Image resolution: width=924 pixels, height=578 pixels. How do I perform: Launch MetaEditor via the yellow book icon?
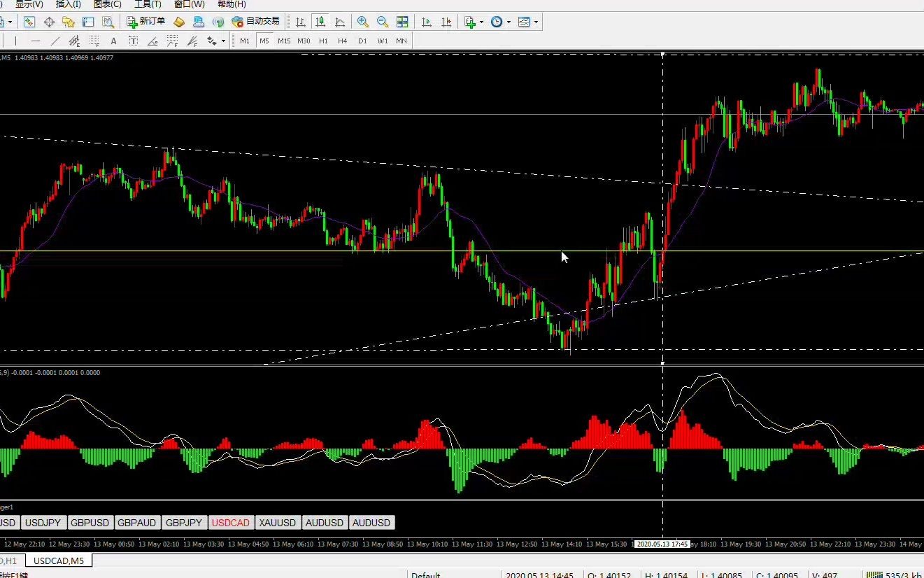[179, 22]
